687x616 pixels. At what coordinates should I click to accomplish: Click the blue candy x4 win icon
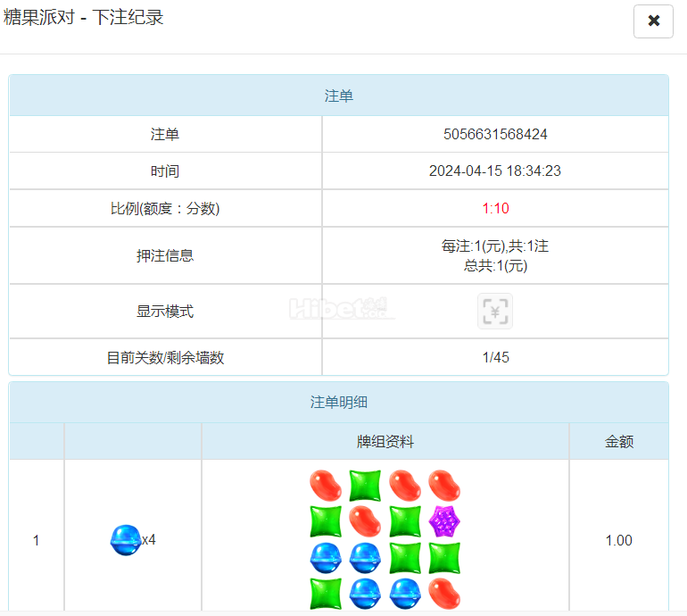[x=126, y=540]
